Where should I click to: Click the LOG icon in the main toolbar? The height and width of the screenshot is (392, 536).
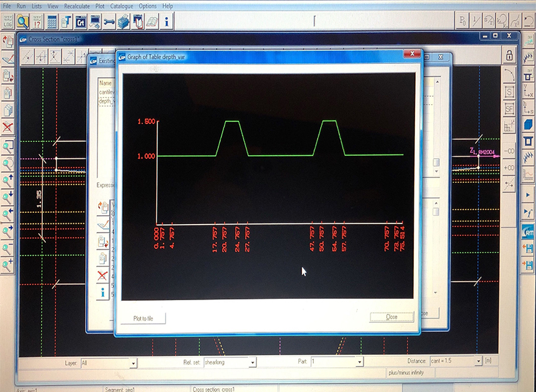point(7,22)
